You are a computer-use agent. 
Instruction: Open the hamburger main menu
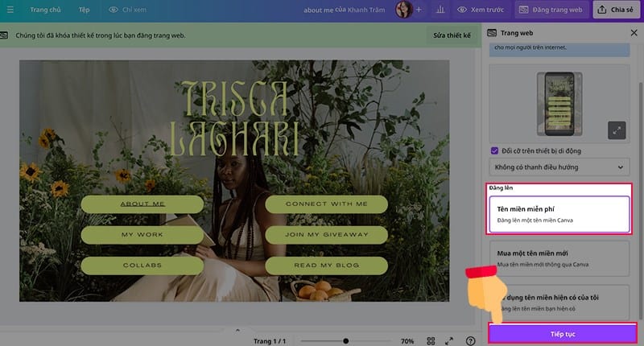[x=10, y=10]
